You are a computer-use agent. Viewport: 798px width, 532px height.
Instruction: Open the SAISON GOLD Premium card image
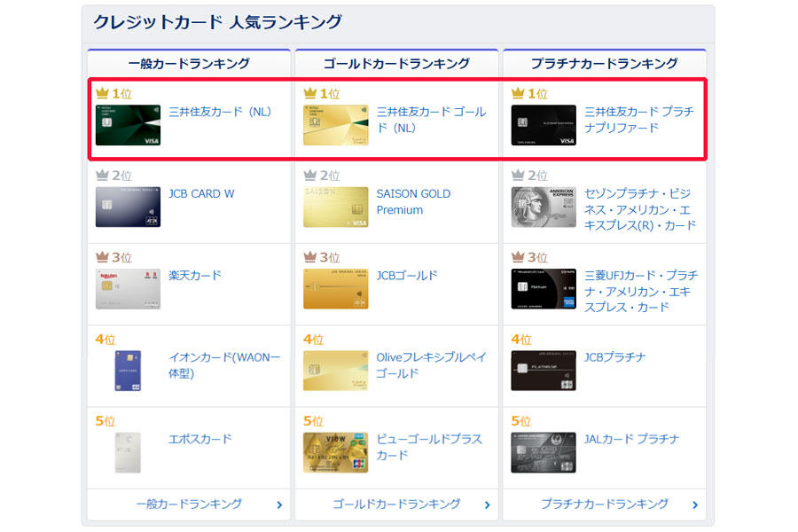pyautogui.click(x=335, y=207)
